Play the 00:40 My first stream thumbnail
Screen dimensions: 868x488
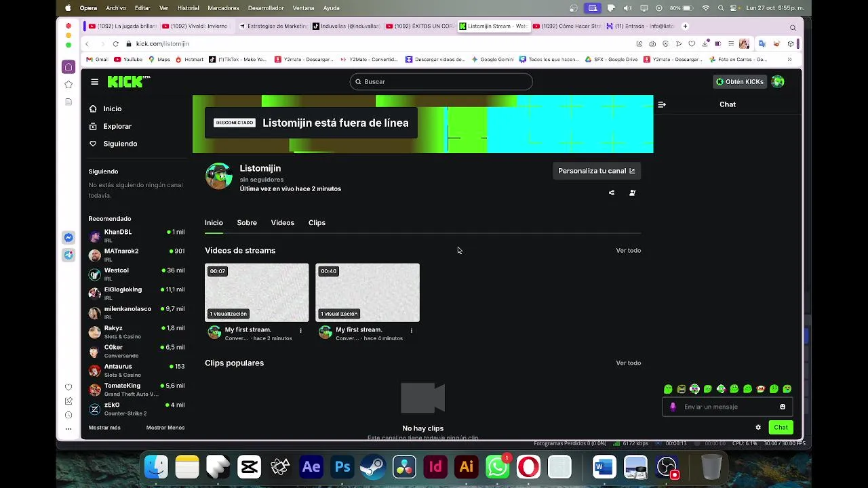(368, 292)
